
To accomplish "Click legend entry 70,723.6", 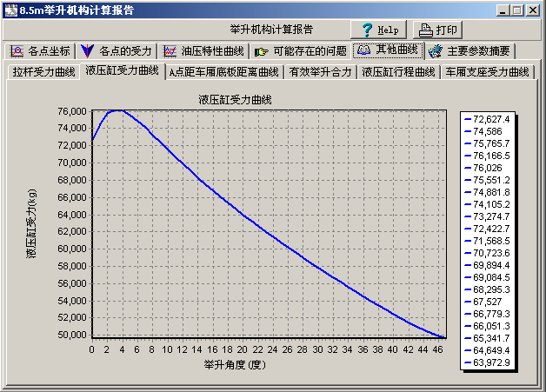I will pyautogui.click(x=487, y=254).
